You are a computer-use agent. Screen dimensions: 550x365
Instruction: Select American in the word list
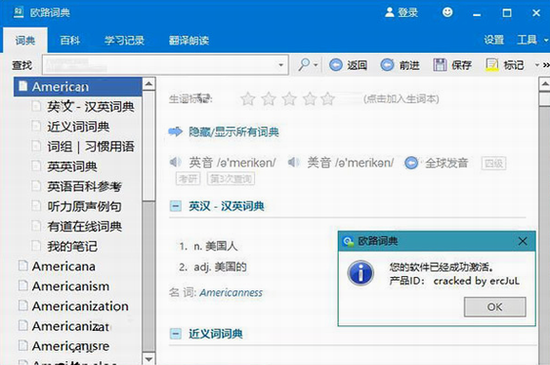pos(78,87)
